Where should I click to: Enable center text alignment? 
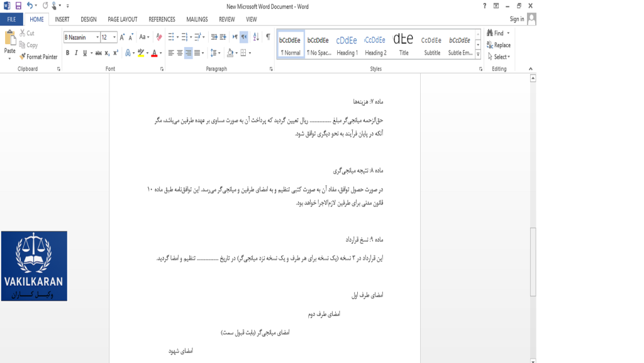click(179, 52)
